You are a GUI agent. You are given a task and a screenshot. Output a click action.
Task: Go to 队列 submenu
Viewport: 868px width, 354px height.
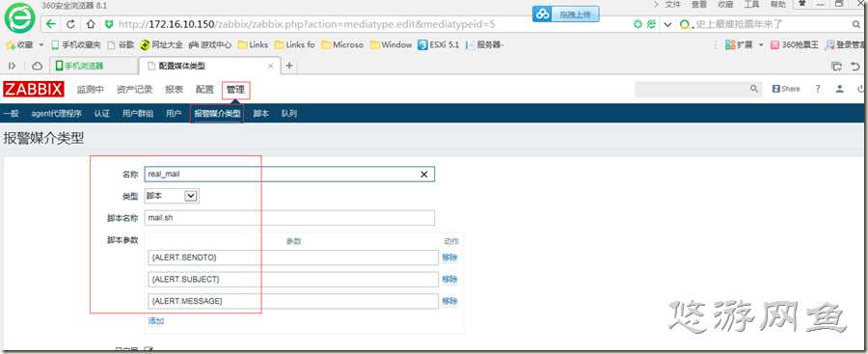click(289, 114)
